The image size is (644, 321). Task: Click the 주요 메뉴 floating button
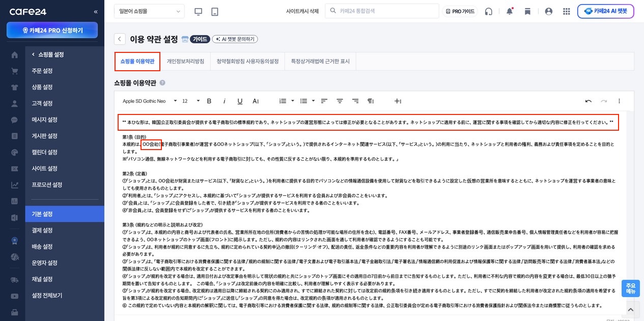click(631, 288)
